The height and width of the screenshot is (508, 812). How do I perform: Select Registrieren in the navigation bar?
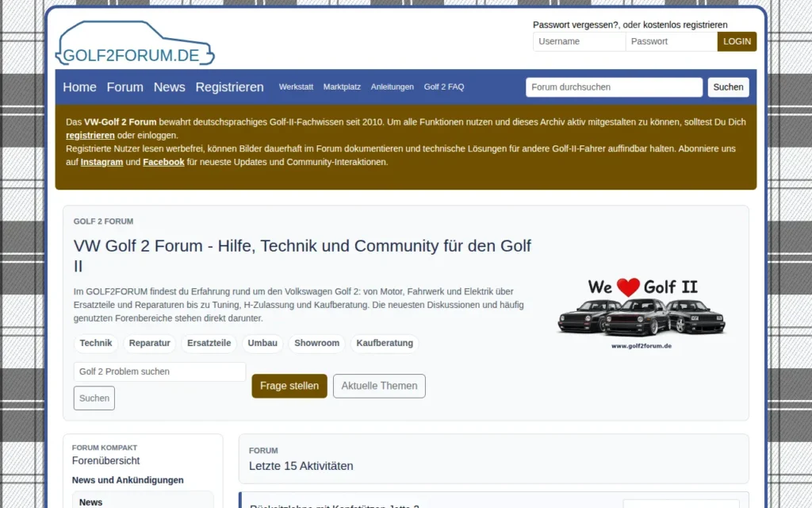(x=229, y=87)
